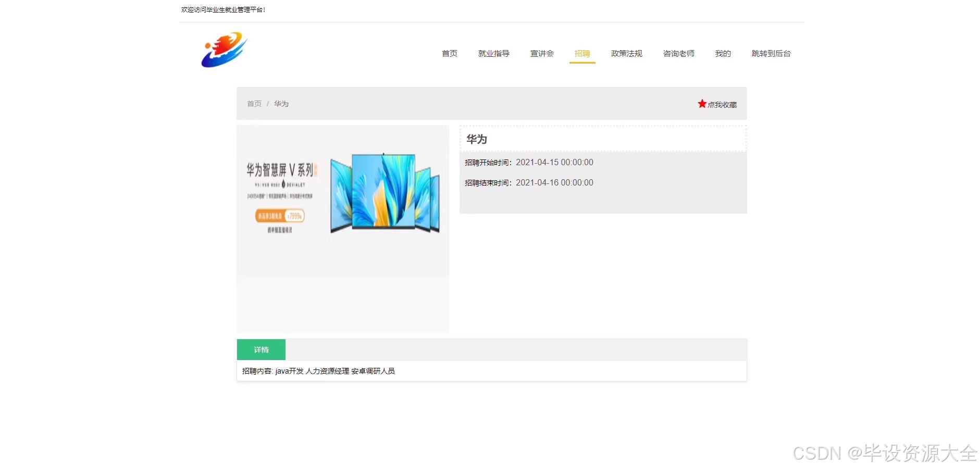Open the 首页 navigation menu item

click(450, 53)
